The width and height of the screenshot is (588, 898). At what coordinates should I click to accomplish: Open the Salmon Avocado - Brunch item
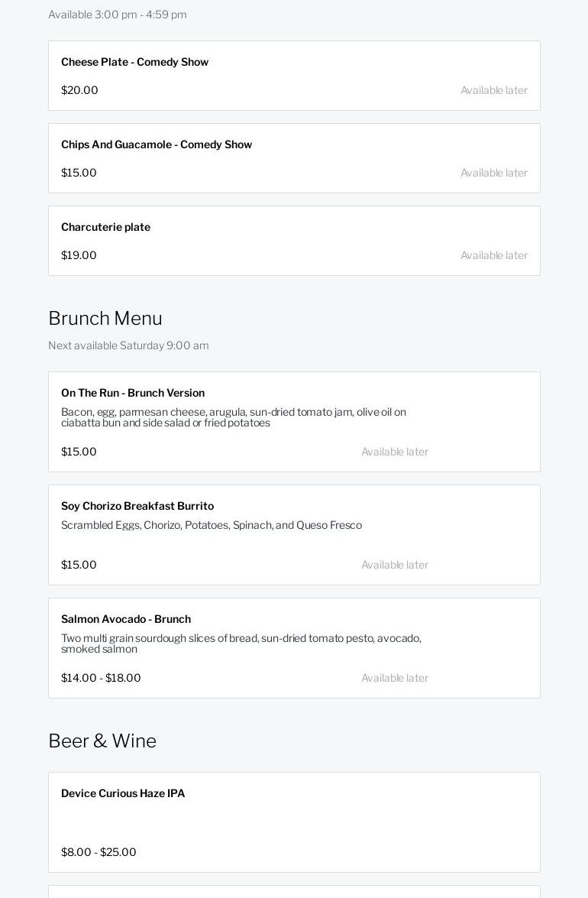coord(126,619)
